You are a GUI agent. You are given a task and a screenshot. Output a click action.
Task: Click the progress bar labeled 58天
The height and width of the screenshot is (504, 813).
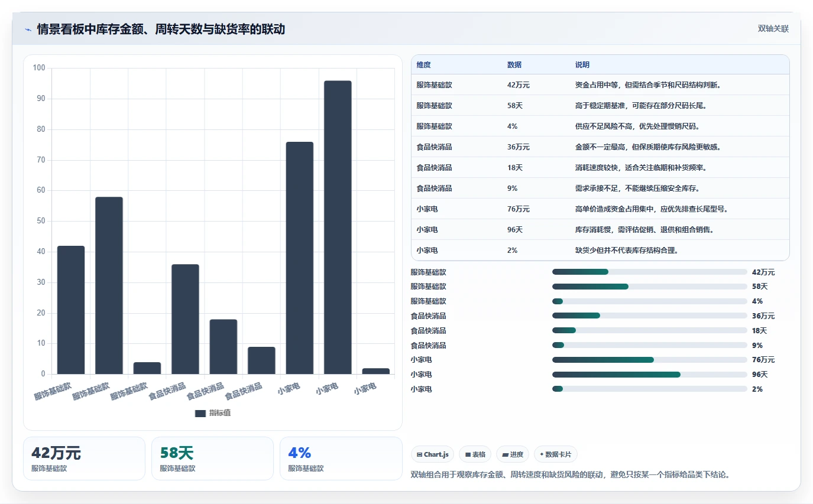650,287
